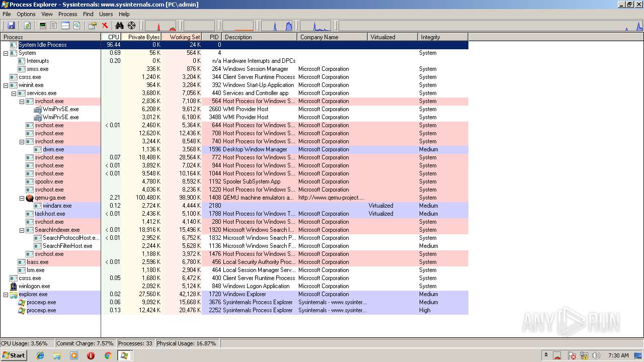Select the smss.exe process row
The image size is (644, 362).
pos(234,69)
